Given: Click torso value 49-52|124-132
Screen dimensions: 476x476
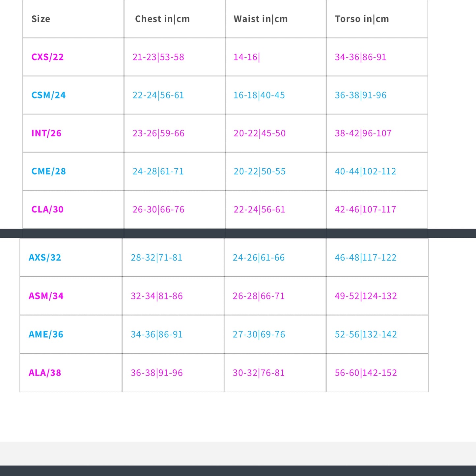Looking at the screenshot, I should 366,296.
